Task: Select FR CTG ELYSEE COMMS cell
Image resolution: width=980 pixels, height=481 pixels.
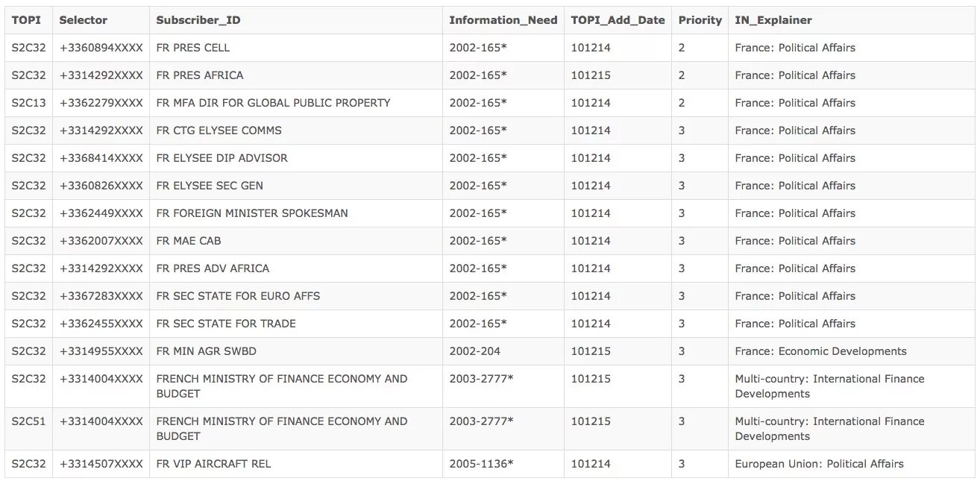Action: pyautogui.click(x=219, y=131)
